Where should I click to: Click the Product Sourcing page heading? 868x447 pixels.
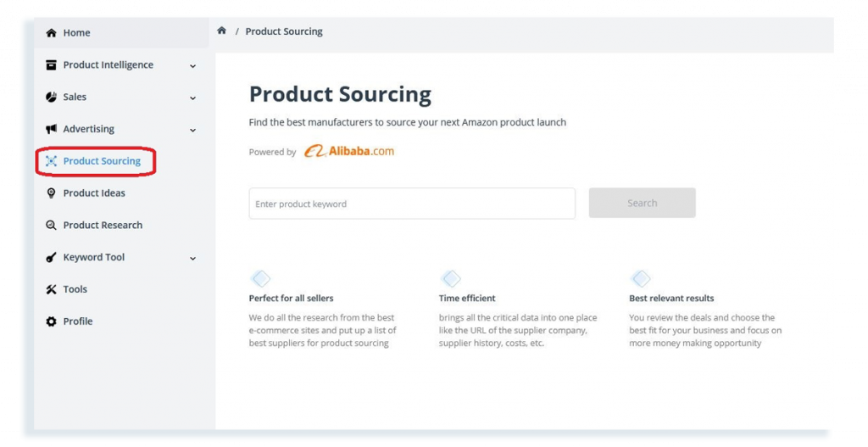340,94
